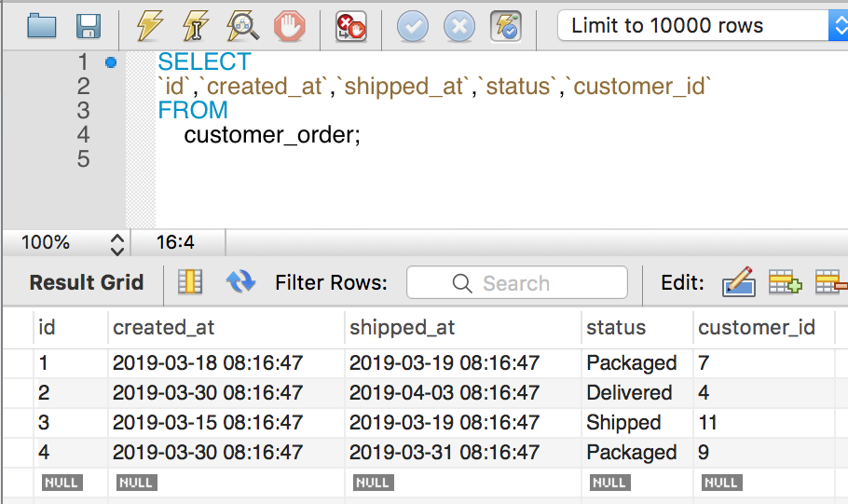The height and width of the screenshot is (504, 848).
Task: Toggle stop-on-error script execution icon
Action: [x=351, y=26]
